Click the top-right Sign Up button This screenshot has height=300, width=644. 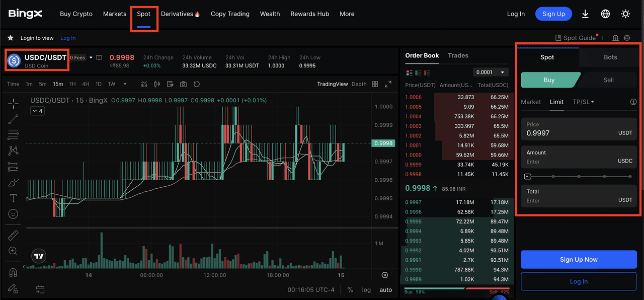click(553, 14)
